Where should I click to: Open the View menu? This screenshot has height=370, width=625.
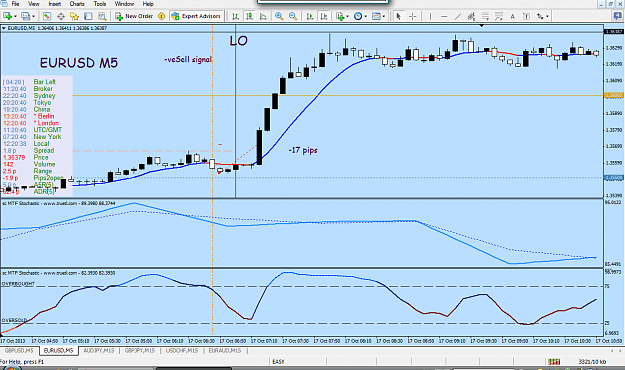coord(33,4)
